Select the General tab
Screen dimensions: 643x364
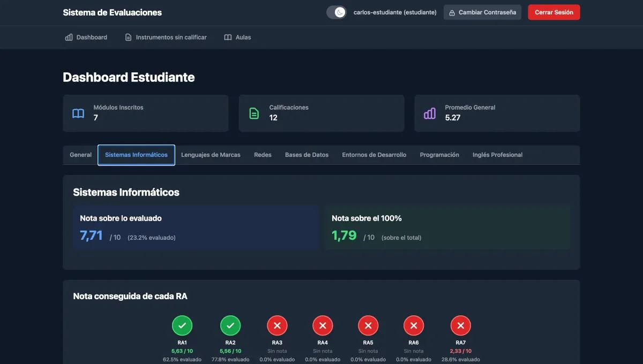(x=80, y=155)
